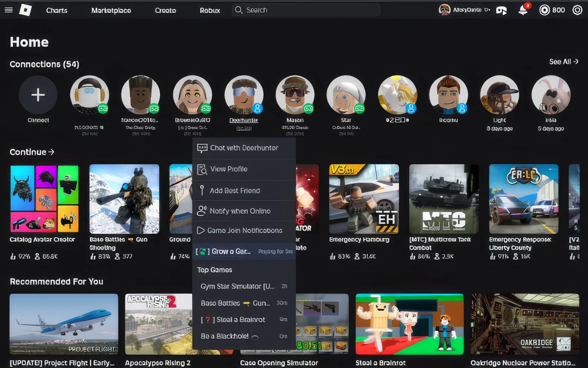Join Grow a Garden game entry
This screenshot has height=368, width=588.
tap(244, 251)
